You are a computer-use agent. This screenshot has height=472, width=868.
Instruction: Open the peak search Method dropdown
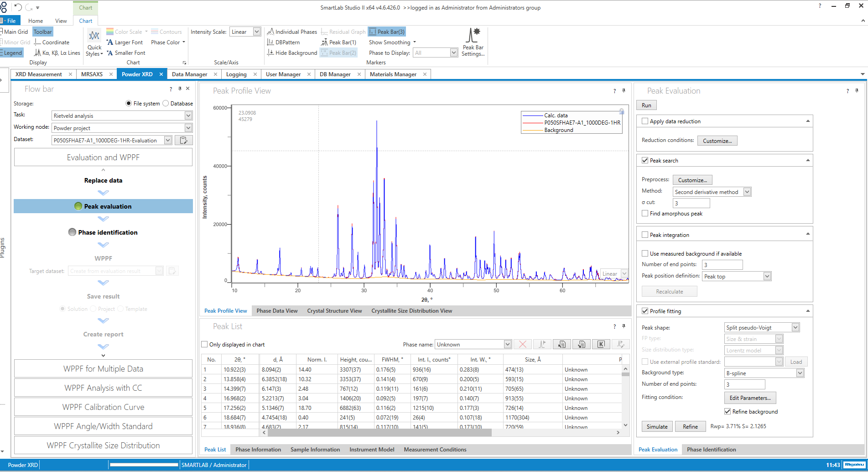point(747,192)
